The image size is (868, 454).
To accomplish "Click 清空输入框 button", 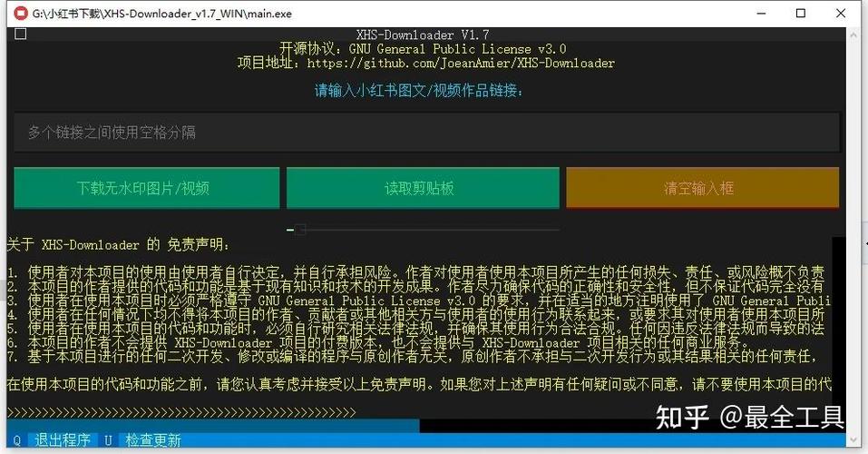I will pyautogui.click(x=703, y=188).
